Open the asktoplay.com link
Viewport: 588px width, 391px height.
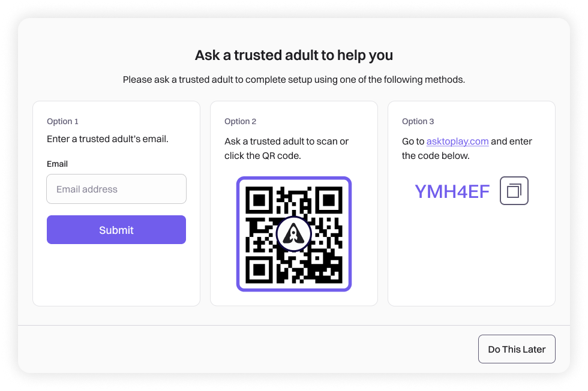[457, 142]
